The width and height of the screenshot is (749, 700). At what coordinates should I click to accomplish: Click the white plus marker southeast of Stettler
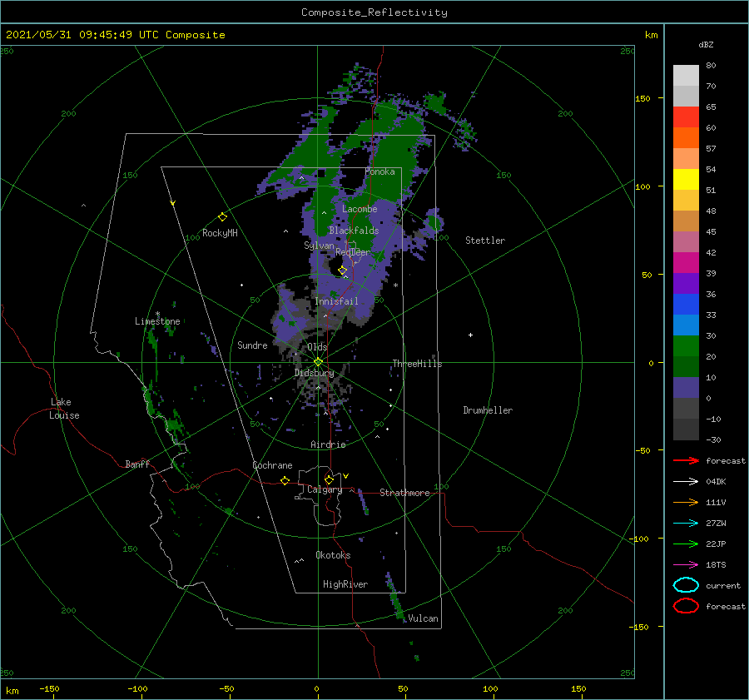click(x=470, y=335)
